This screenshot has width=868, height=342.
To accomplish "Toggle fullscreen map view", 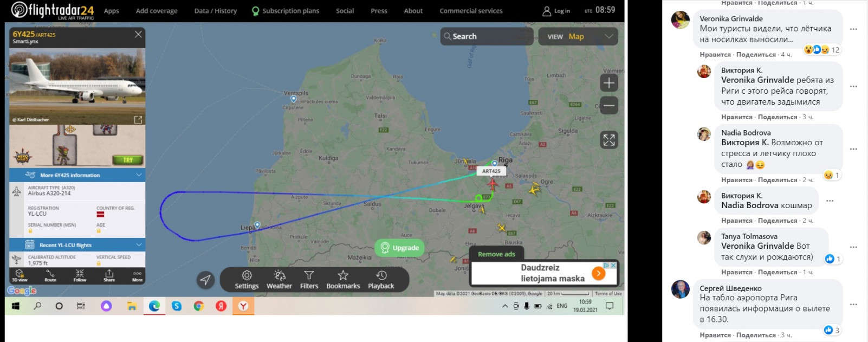I will [x=609, y=140].
